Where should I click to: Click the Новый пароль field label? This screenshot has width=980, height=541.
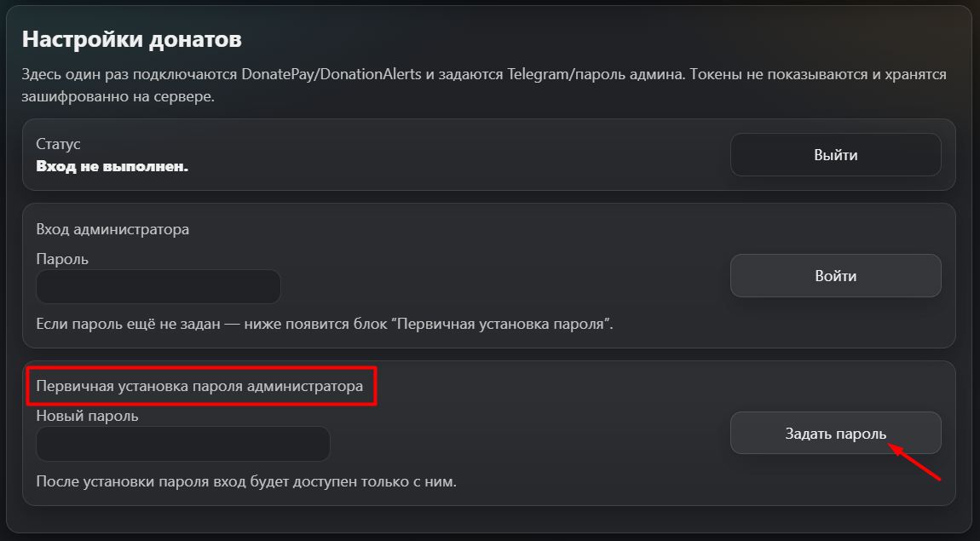pyautogui.click(x=87, y=416)
